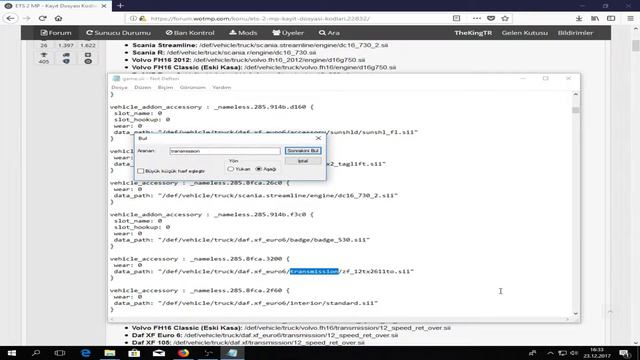Click trophy icon in user stats
The height and width of the screenshot is (360, 640).
pos(44,55)
